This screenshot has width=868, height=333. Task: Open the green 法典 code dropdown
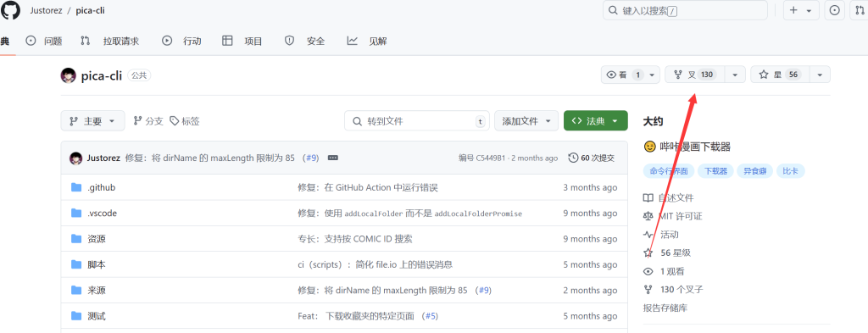pos(596,121)
